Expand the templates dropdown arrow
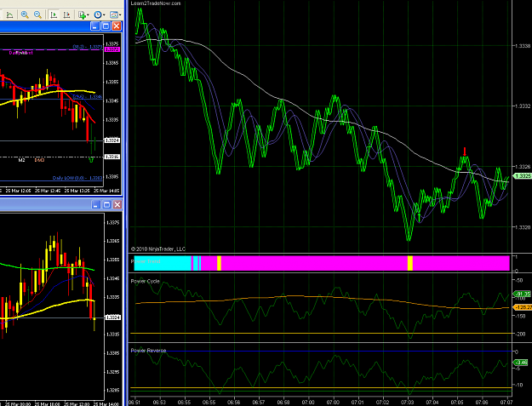This screenshot has height=406, width=532. [x=120, y=15]
